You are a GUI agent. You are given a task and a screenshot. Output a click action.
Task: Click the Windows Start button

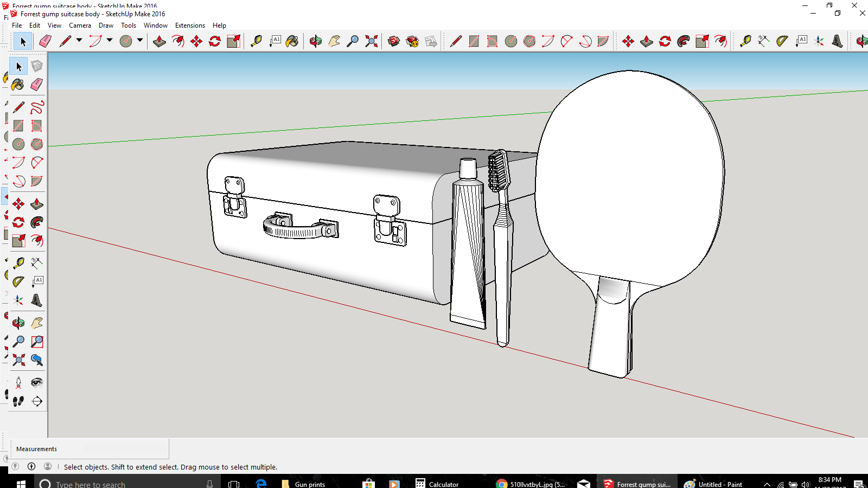[x=21, y=484]
